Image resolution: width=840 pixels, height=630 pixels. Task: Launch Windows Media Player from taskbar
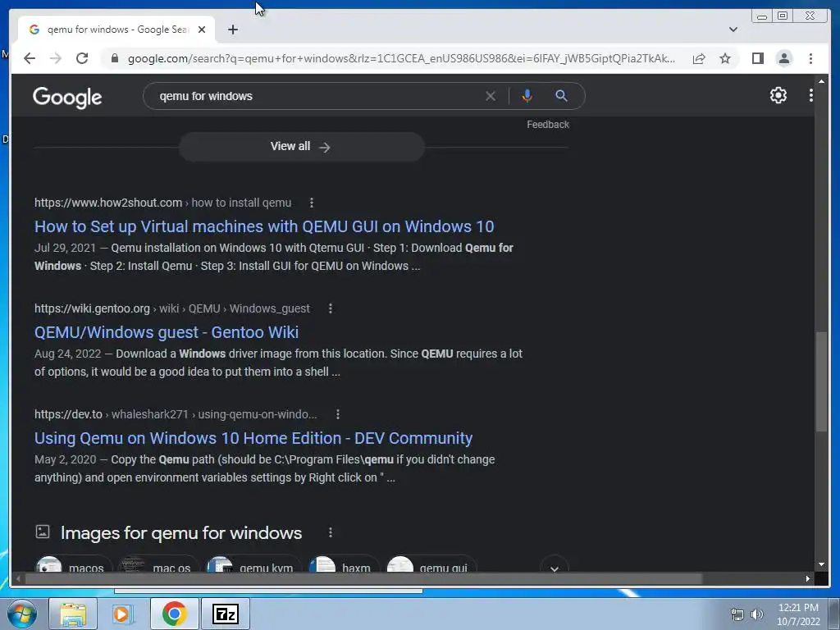click(x=123, y=614)
